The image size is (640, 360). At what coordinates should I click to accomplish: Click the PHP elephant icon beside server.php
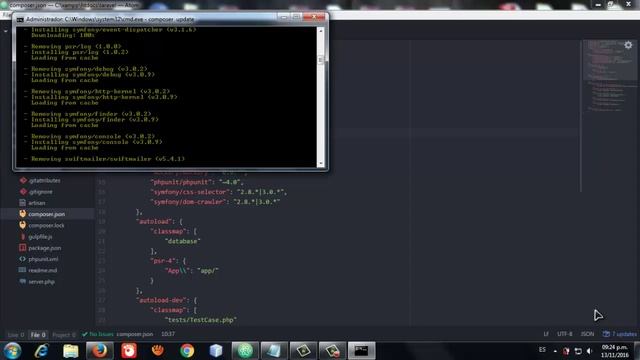22,281
